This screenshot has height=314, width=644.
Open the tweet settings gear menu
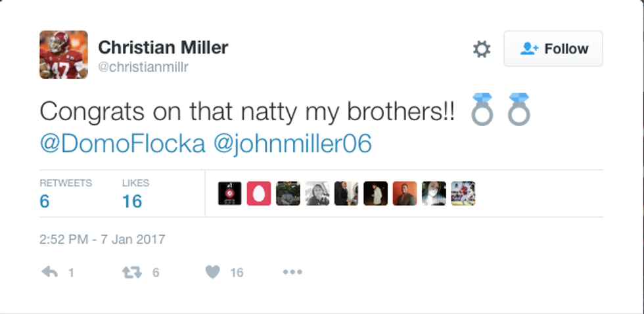[482, 49]
